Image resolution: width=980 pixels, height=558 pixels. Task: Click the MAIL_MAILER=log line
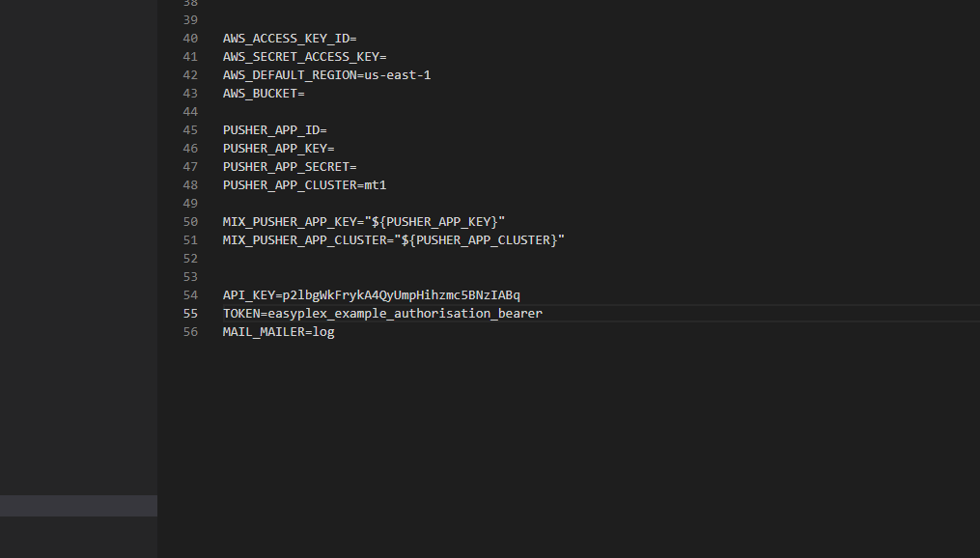coord(278,332)
